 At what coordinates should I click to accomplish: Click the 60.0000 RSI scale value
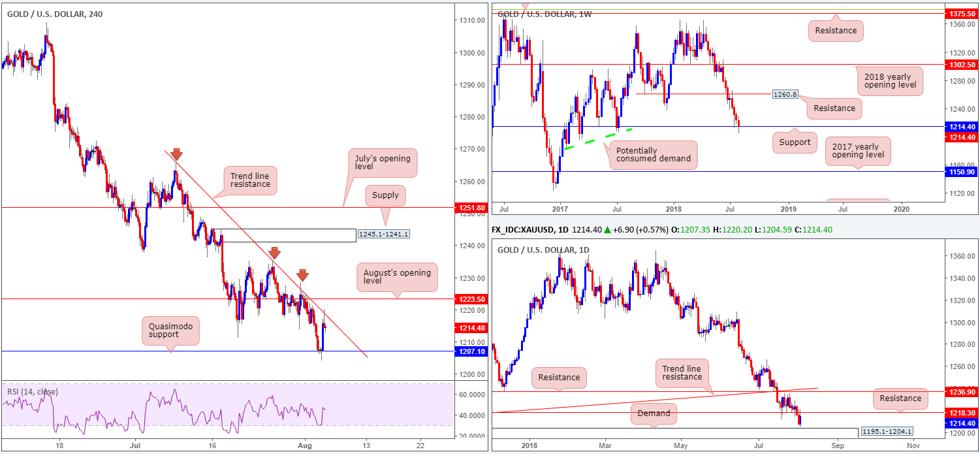[x=471, y=395]
